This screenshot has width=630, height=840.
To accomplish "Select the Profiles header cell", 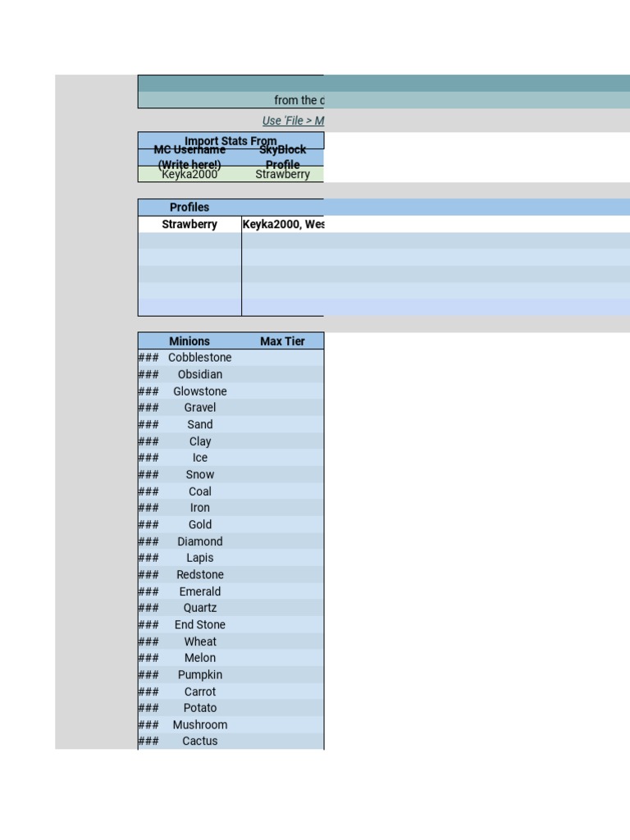I will [x=189, y=208].
